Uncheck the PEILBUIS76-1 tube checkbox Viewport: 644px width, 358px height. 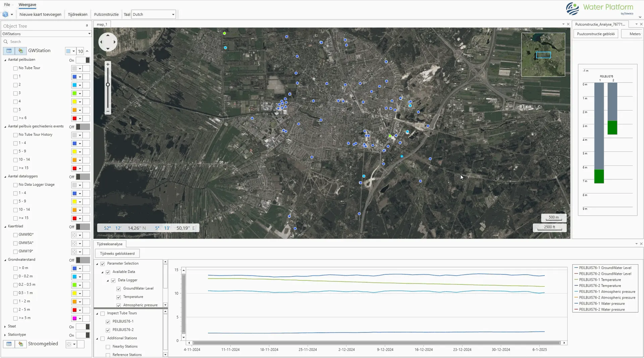pyautogui.click(x=108, y=322)
